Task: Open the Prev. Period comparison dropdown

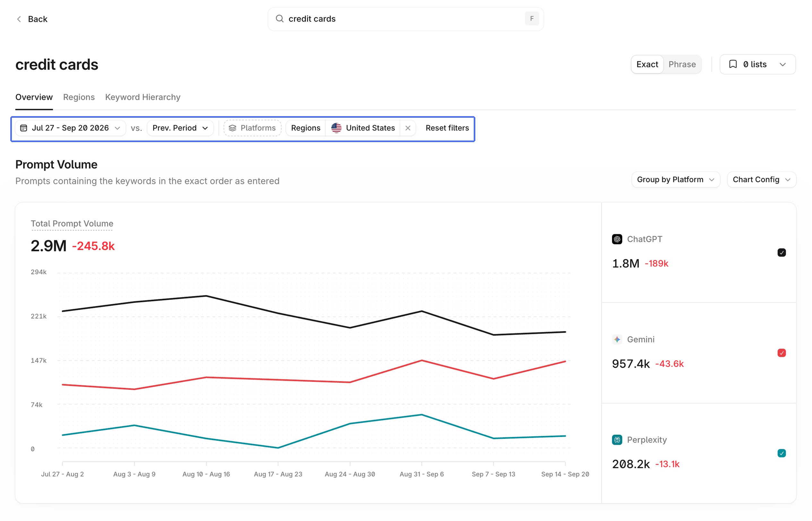Action: tap(180, 128)
